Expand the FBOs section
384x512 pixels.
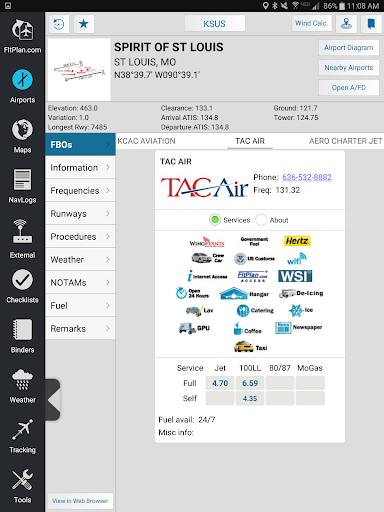click(x=80, y=145)
